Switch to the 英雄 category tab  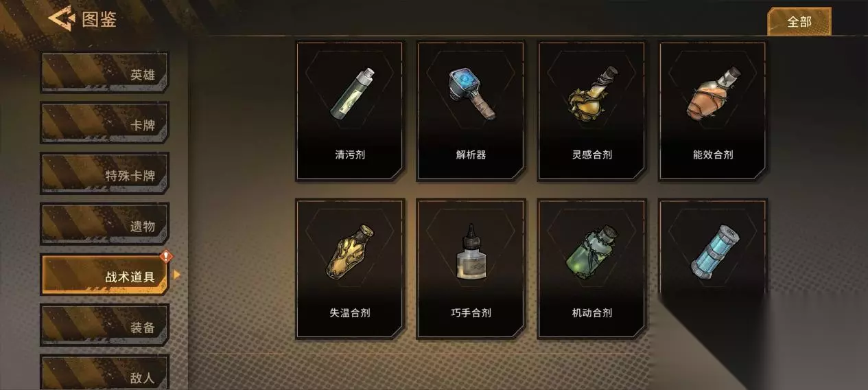(105, 73)
